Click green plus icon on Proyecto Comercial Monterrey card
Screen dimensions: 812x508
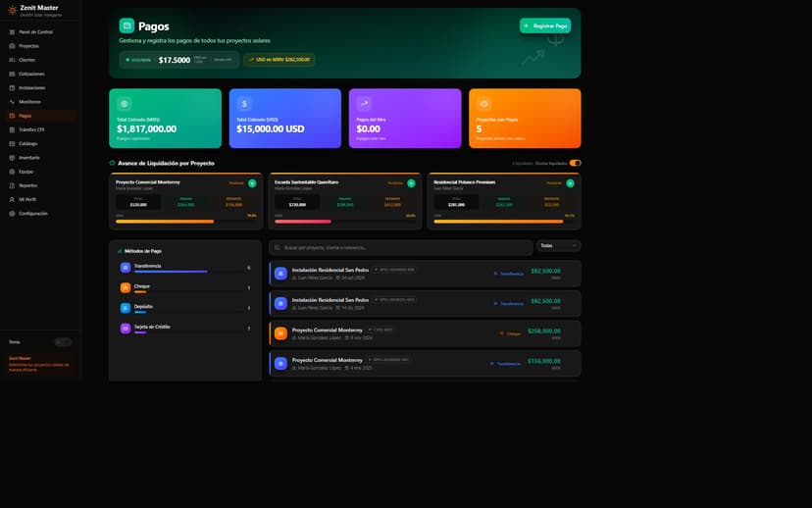pos(252,183)
